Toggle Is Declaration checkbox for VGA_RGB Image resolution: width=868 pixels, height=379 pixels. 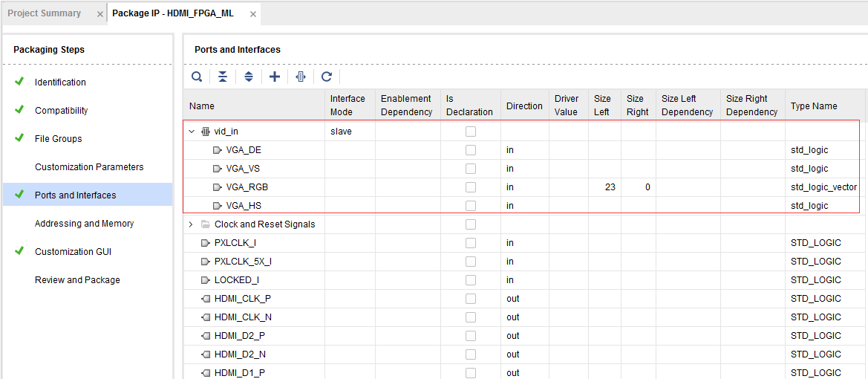(471, 187)
